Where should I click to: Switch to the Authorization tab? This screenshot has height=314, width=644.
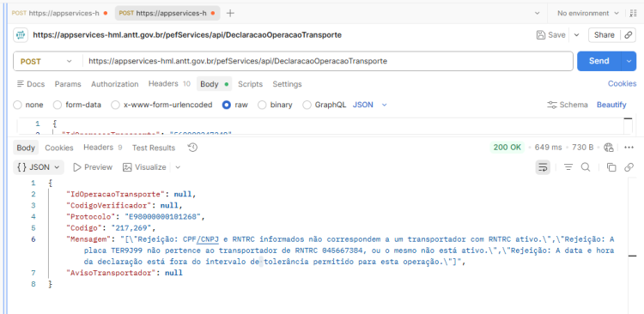point(114,84)
